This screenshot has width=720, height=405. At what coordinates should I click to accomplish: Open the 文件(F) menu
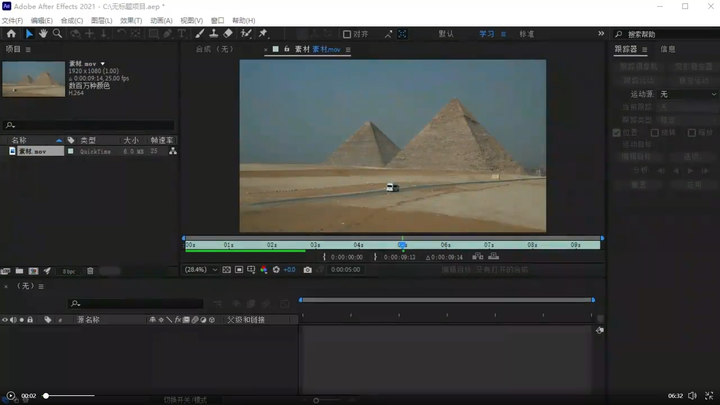coord(12,21)
